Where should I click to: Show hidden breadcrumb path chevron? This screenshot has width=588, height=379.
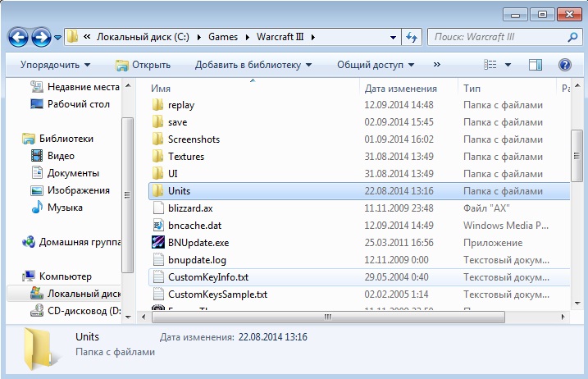pyautogui.click(x=87, y=37)
